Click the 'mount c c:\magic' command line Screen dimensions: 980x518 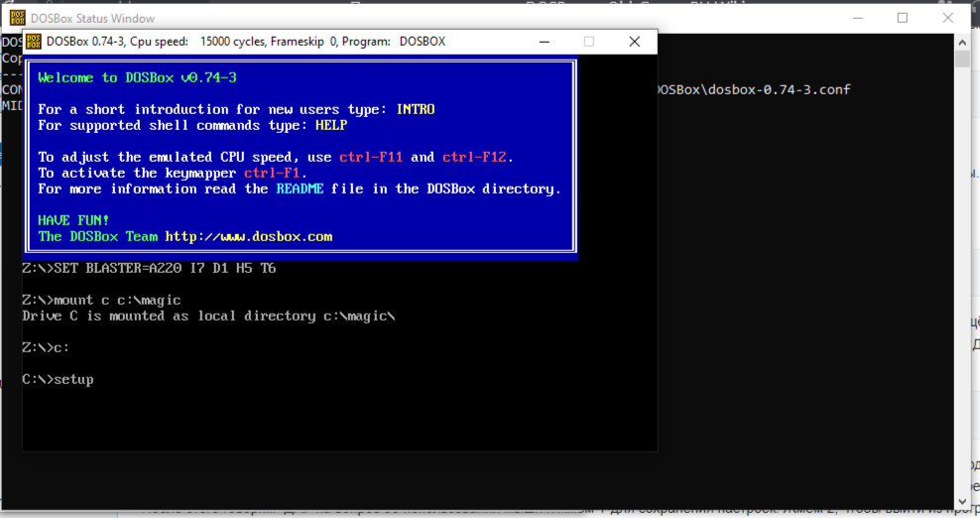(x=101, y=301)
